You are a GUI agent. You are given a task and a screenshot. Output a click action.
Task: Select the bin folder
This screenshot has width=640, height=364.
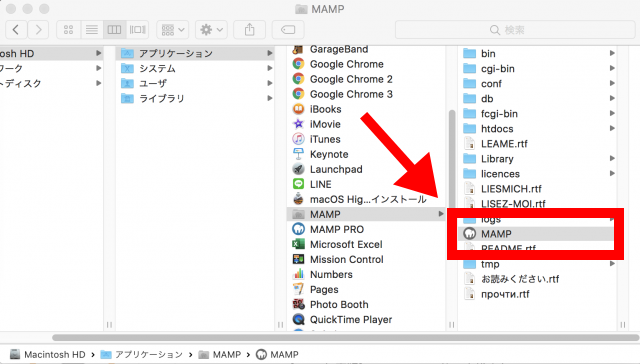tap(537, 53)
